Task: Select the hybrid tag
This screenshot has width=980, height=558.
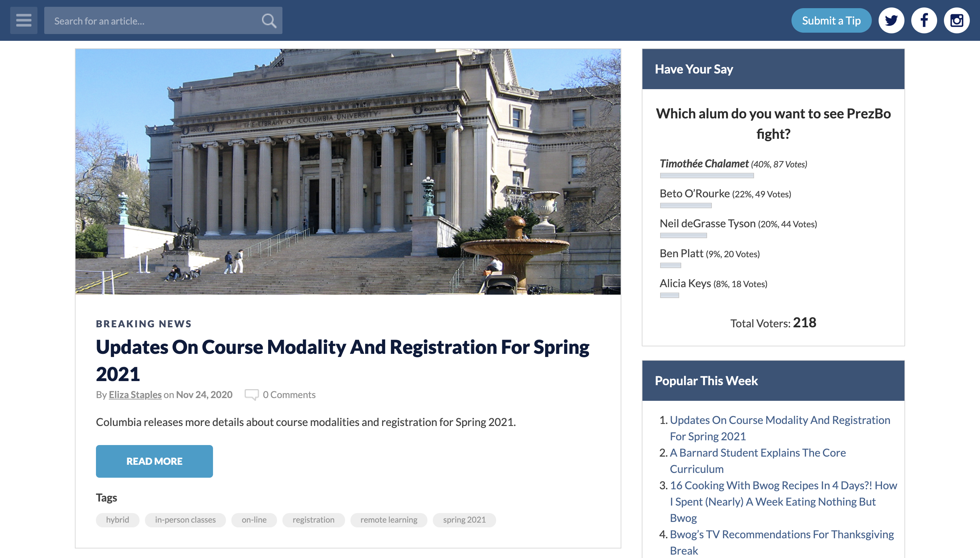Action: (x=117, y=520)
